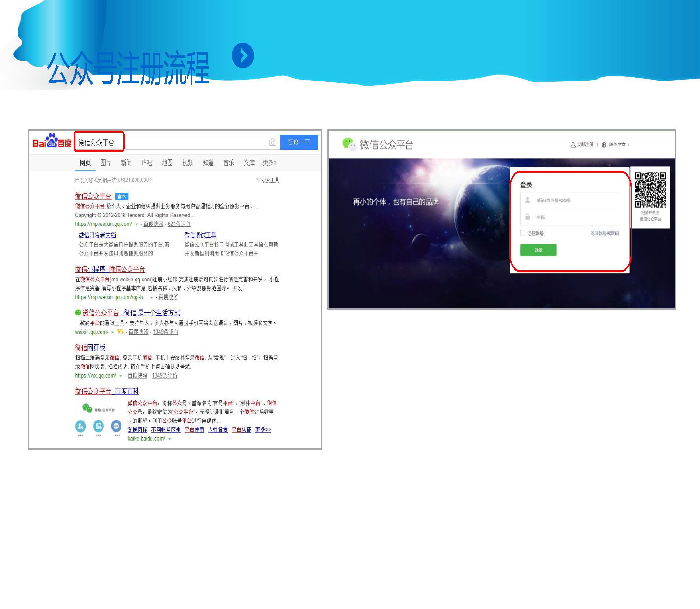Click the globe language icon
The image size is (700, 609).
[x=604, y=145]
